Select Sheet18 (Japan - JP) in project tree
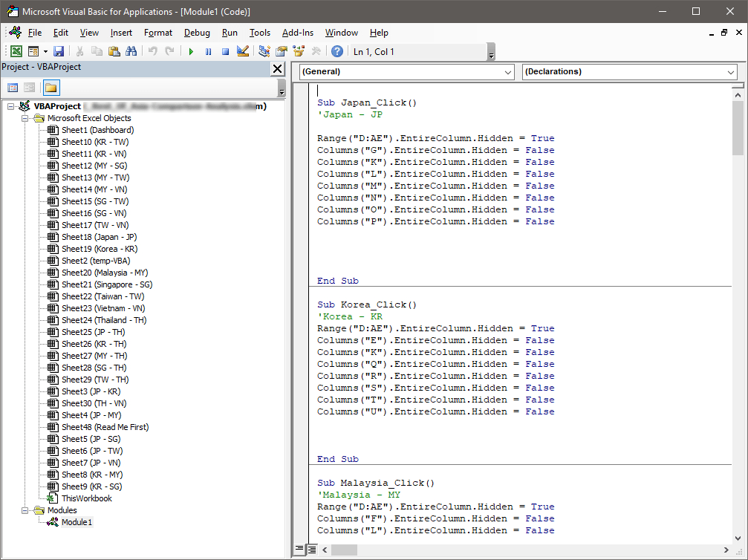 pos(98,237)
